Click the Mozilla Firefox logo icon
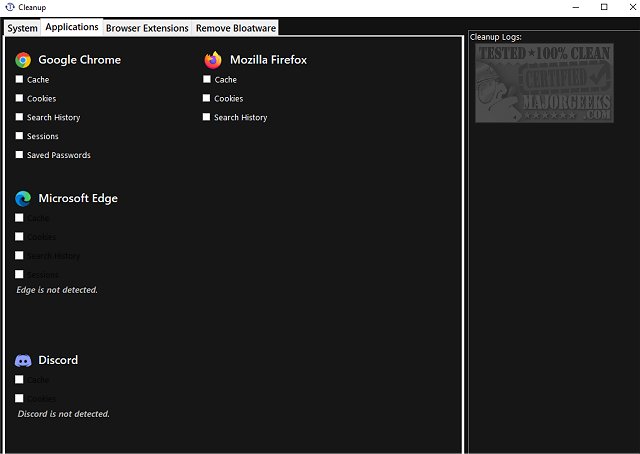 coord(213,60)
